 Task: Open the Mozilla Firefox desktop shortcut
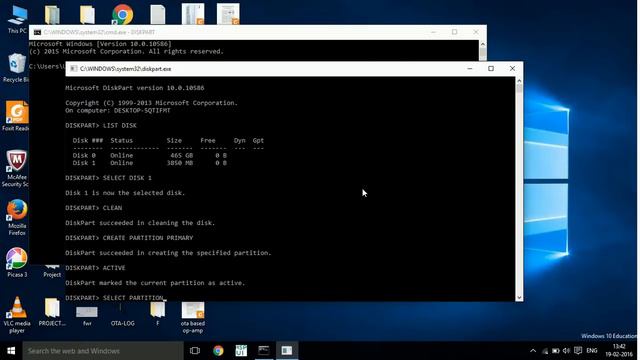pos(17,217)
